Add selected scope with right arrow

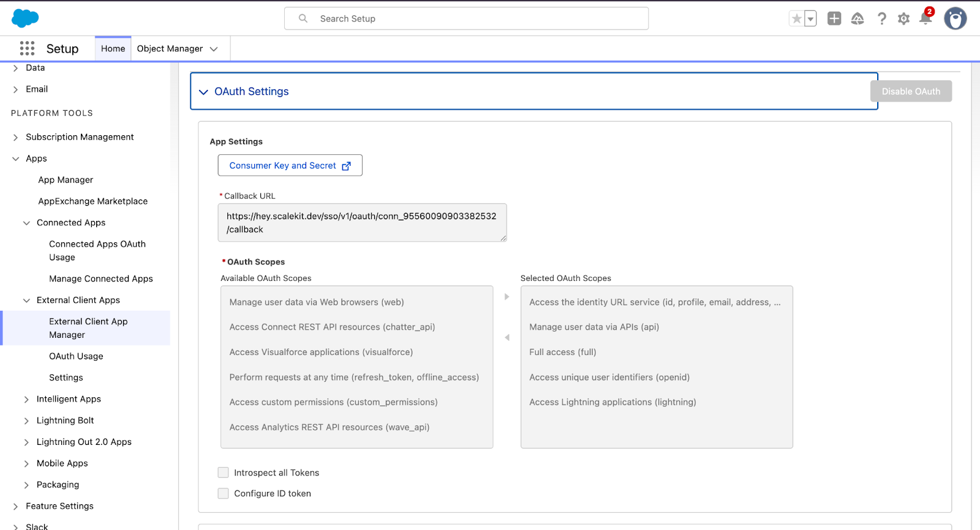pyautogui.click(x=507, y=297)
